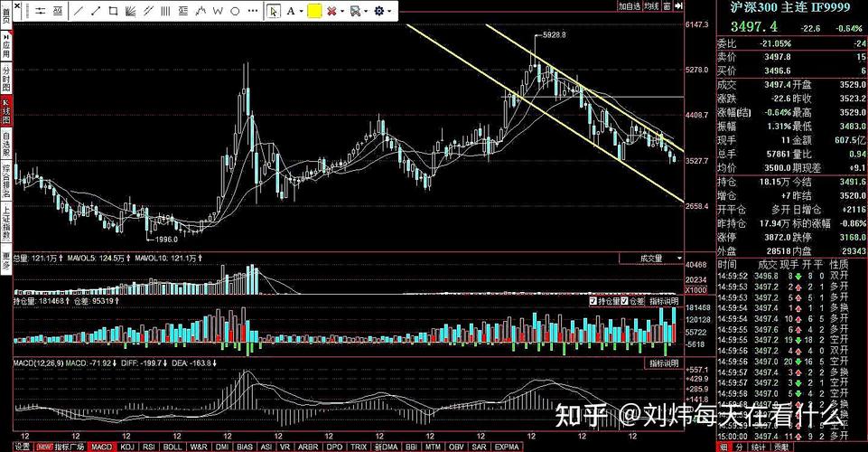Open the yellow line color swatch
The height and width of the screenshot is (452, 868).
coord(314,11)
